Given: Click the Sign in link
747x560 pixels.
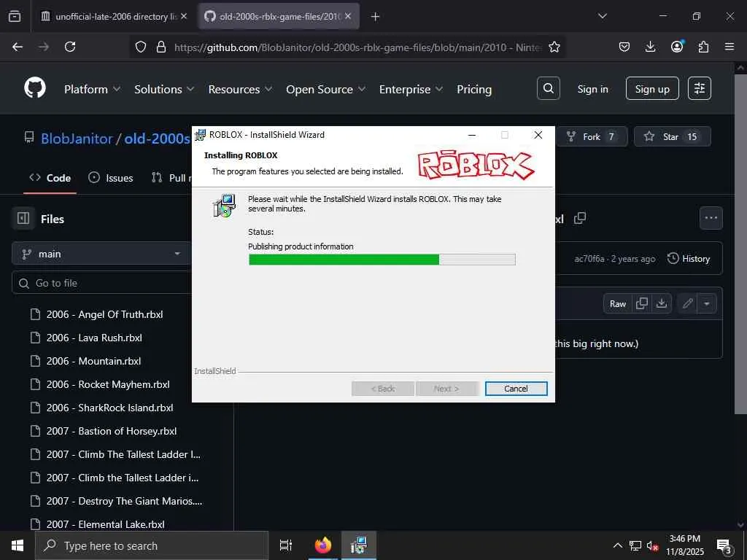Looking at the screenshot, I should tap(592, 89).
